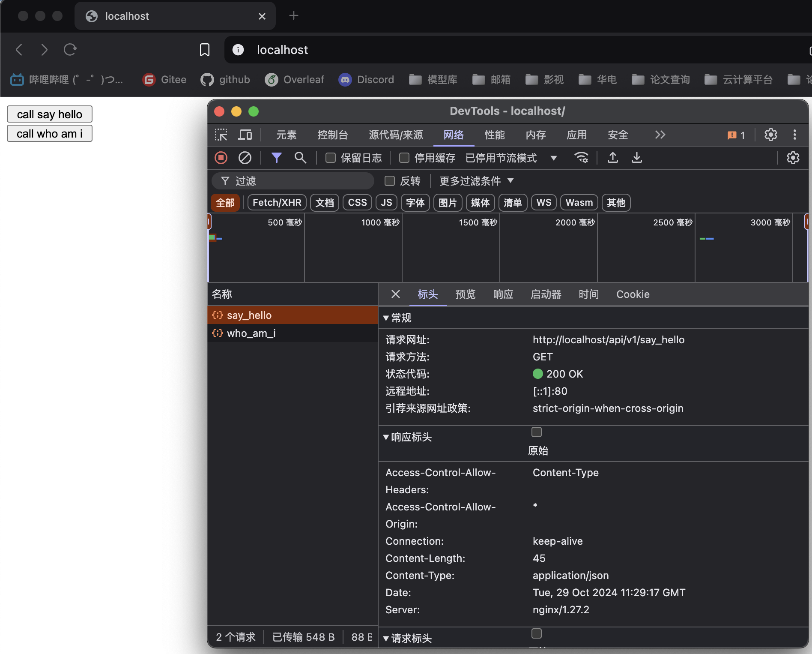This screenshot has height=654, width=812.
Task: Enable the 保留日志 checkbox
Action: coord(331,158)
